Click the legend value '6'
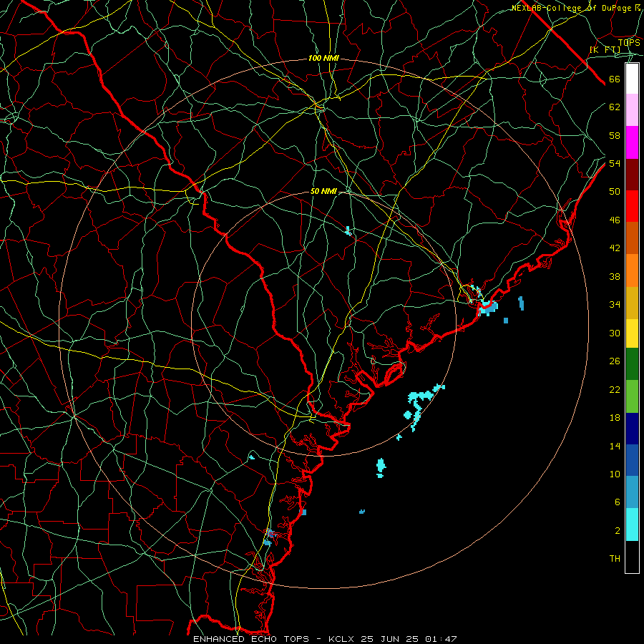Viewport: 644px width, 644px height. click(618, 502)
